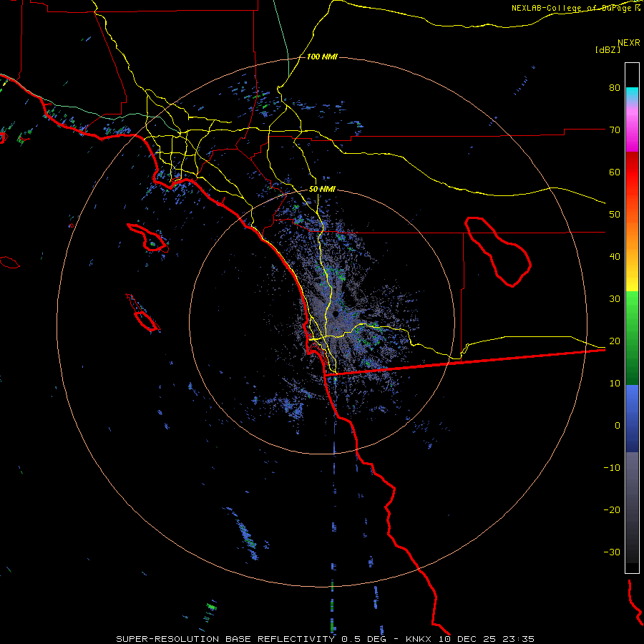
Task: Click the magenta 70 dBZ band on color bar
Action: tap(632, 130)
